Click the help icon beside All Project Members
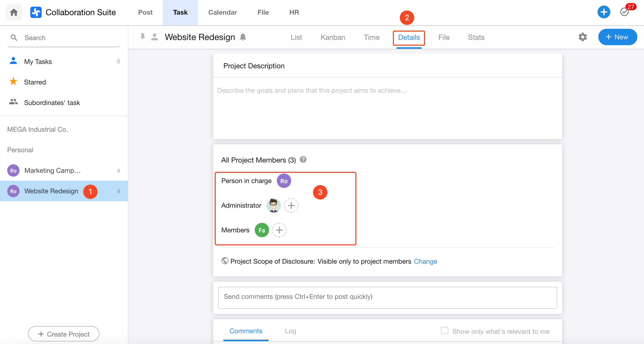This screenshot has width=644, height=344. pos(303,160)
